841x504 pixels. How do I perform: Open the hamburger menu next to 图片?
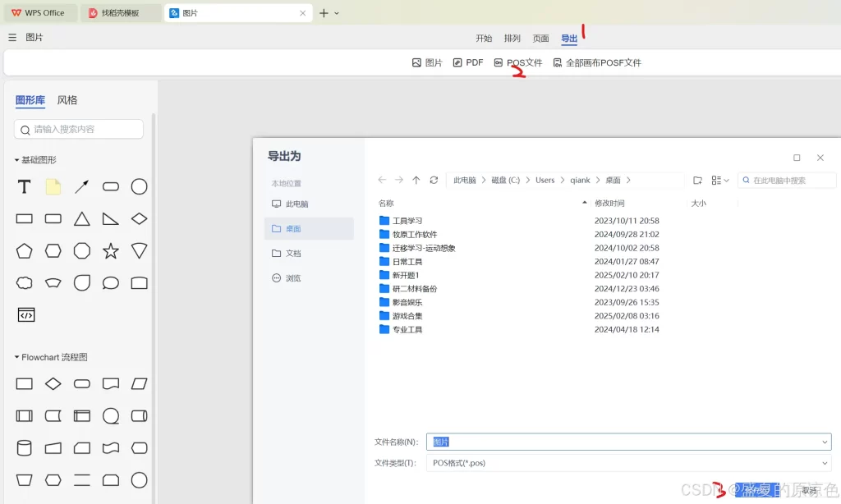pyautogui.click(x=11, y=37)
